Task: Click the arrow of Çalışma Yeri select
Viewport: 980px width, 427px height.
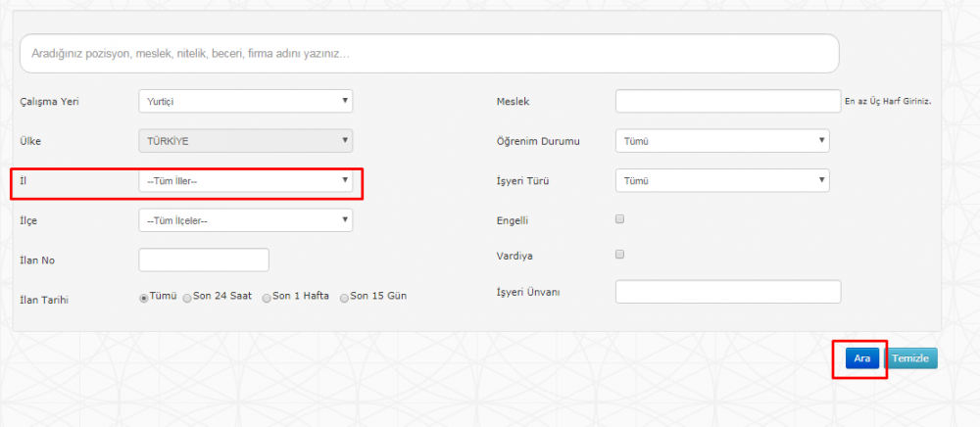Action: pyautogui.click(x=344, y=101)
